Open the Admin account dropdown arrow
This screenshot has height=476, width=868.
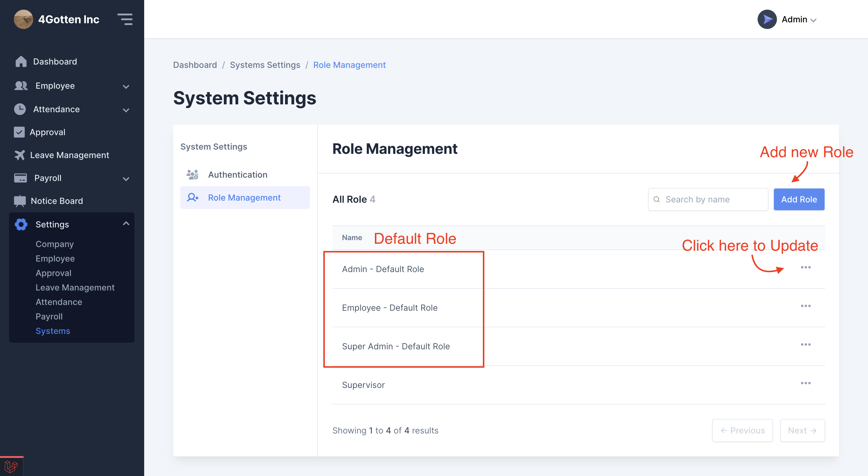[813, 21]
